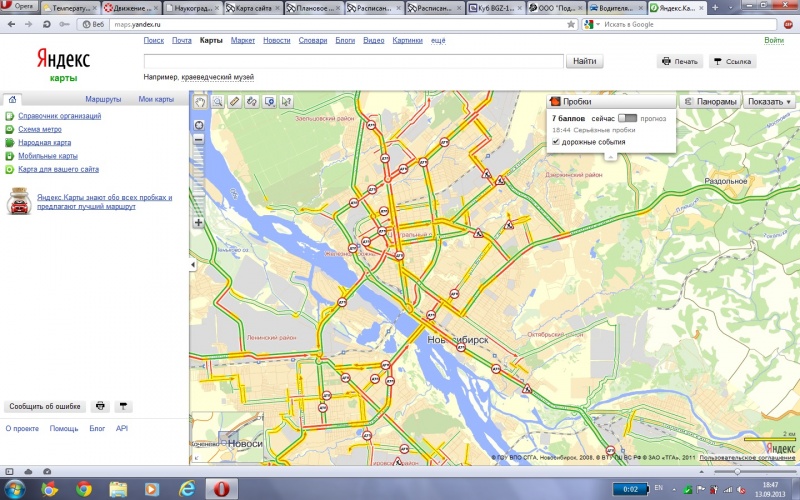Click the map info pointer tool

click(286, 101)
